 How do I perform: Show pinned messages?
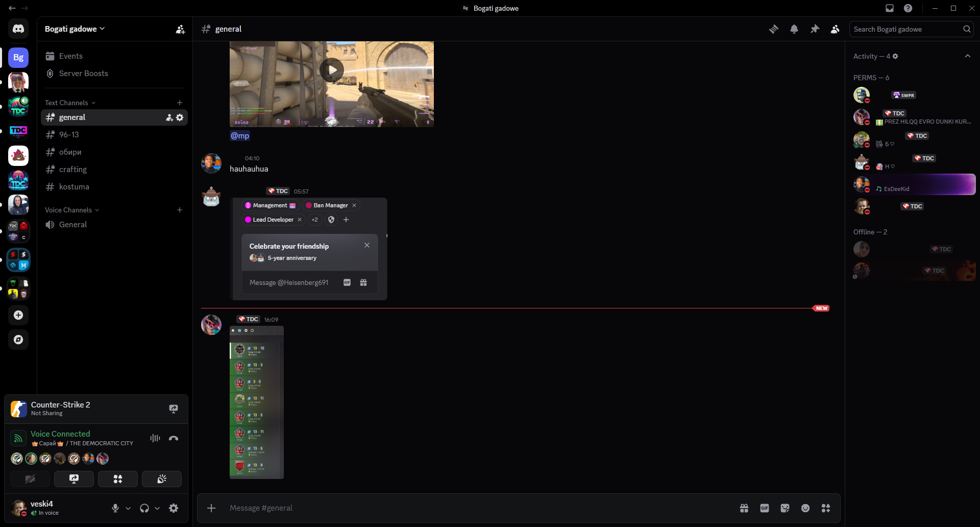click(x=815, y=29)
